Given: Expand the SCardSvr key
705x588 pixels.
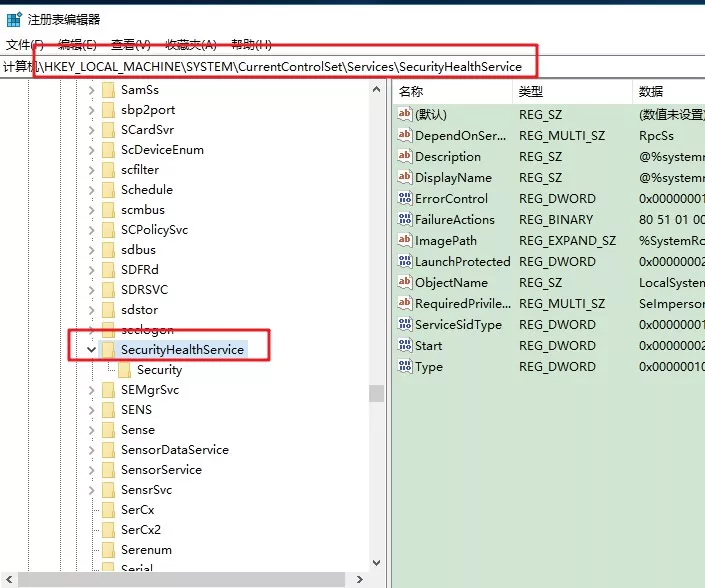Looking at the screenshot, I should [x=91, y=130].
